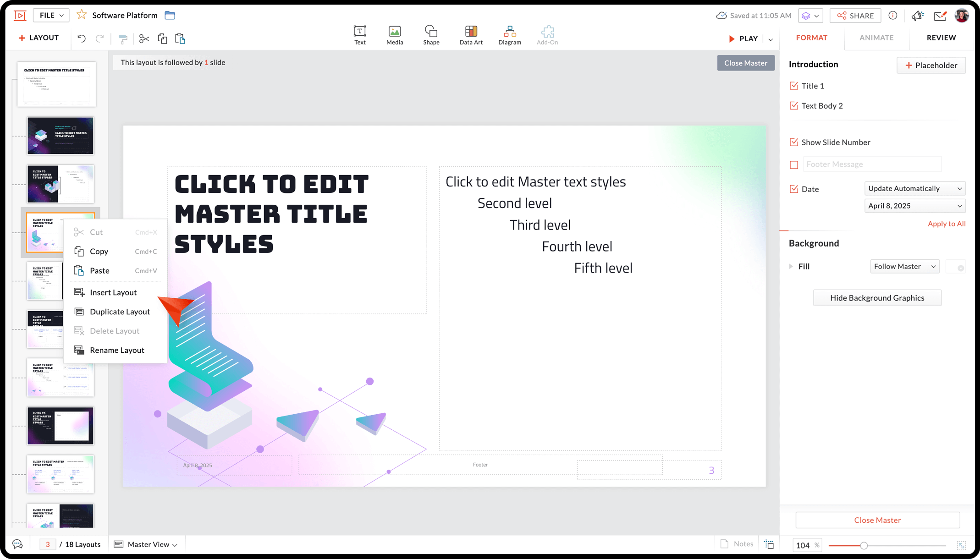Click the Undo arrow icon
The image size is (980, 559).
82,38
